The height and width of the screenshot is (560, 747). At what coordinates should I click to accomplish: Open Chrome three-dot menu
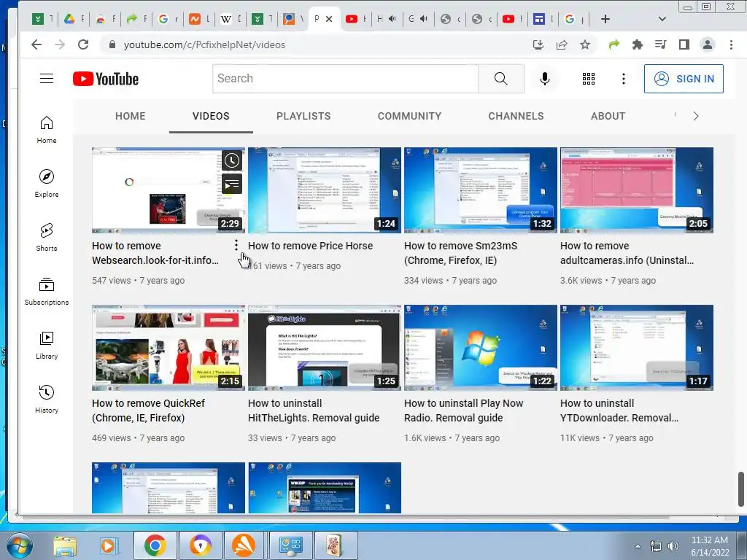731,44
